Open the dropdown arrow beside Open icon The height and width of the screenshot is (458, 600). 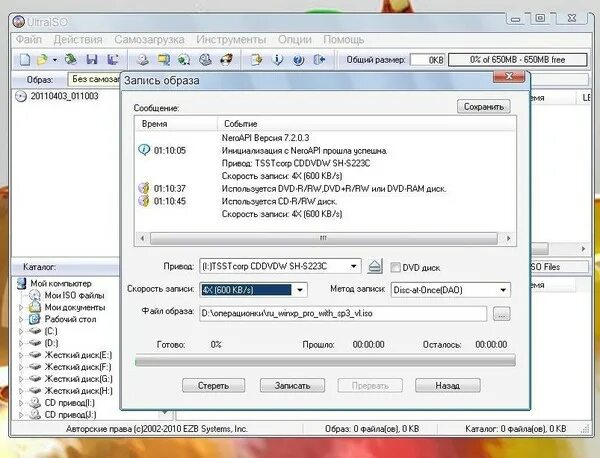(x=55, y=60)
